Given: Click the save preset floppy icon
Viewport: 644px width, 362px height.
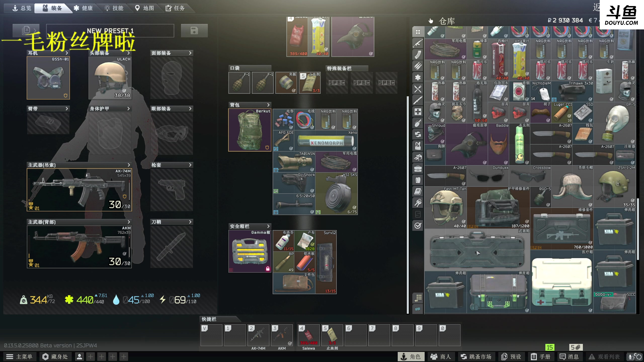Looking at the screenshot, I should point(194,31).
